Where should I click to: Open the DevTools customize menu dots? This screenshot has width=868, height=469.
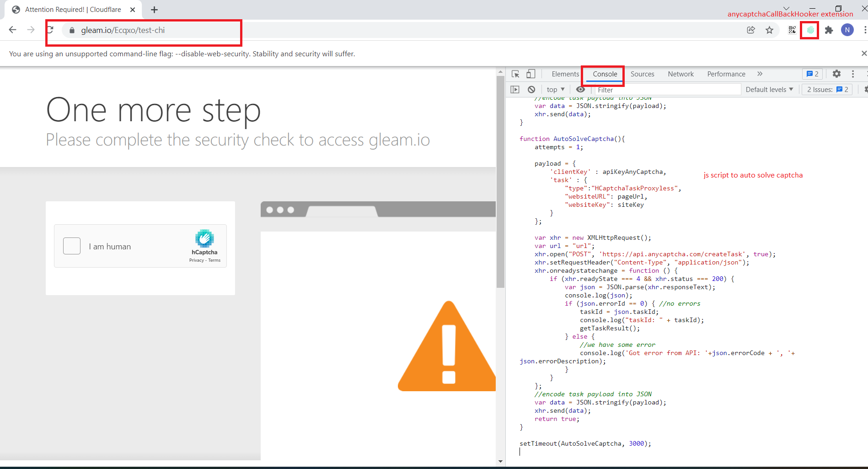pyautogui.click(x=853, y=74)
